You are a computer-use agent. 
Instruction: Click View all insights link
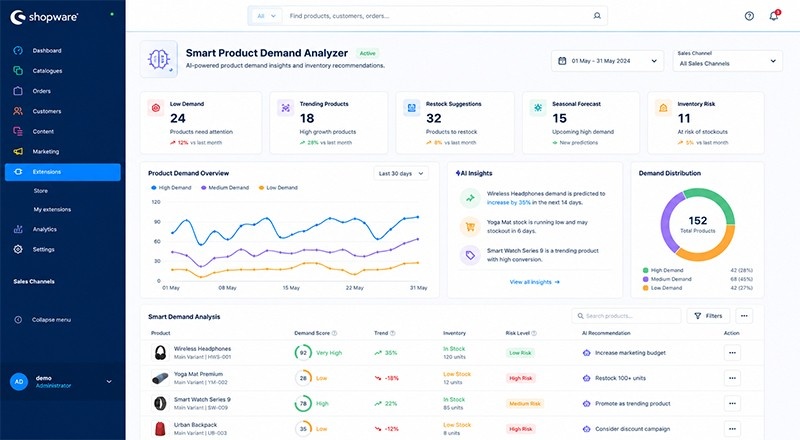(x=534, y=282)
